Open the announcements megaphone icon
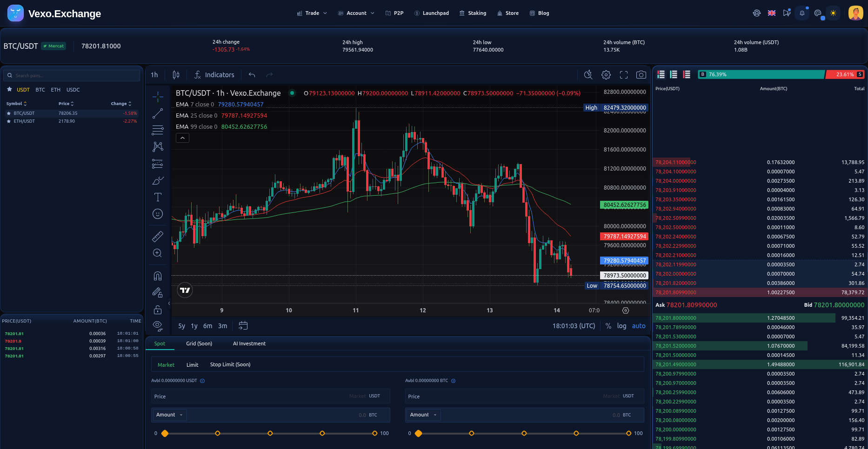 (787, 13)
